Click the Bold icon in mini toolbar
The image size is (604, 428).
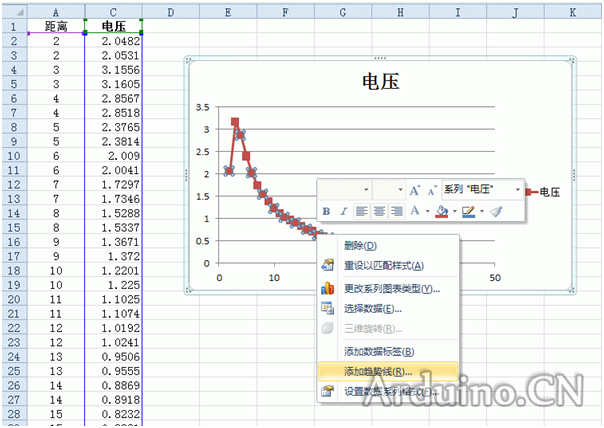[327, 211]
